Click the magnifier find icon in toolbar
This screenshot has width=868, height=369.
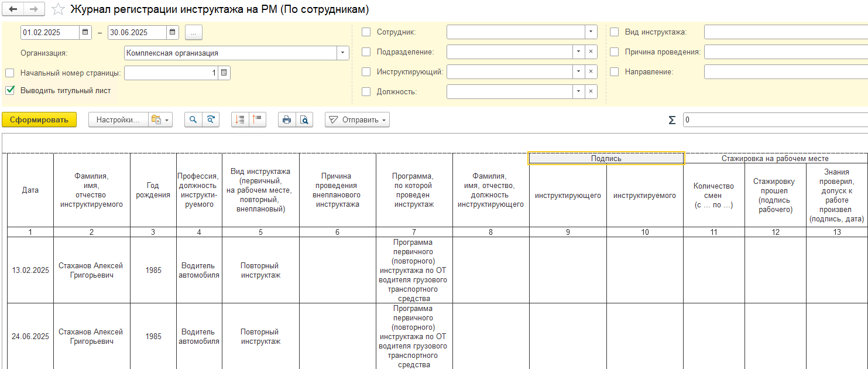[x=193, y=119]
